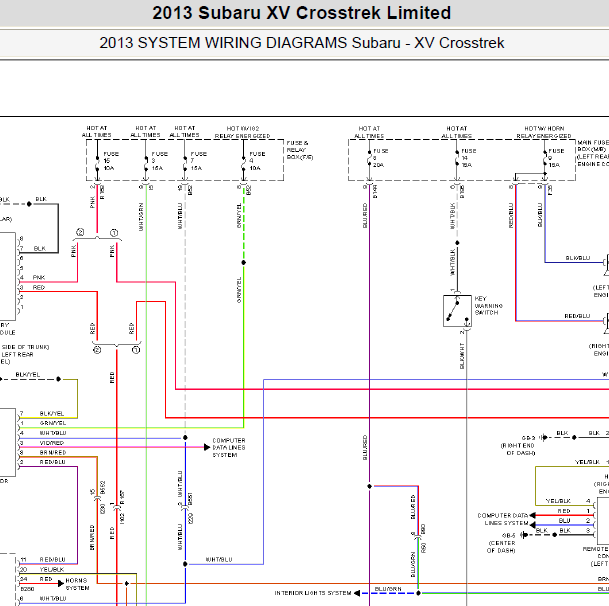The image size is (609, 606).
Task: Click the "B280" connector label under pin 24
Action: [27, 589]
